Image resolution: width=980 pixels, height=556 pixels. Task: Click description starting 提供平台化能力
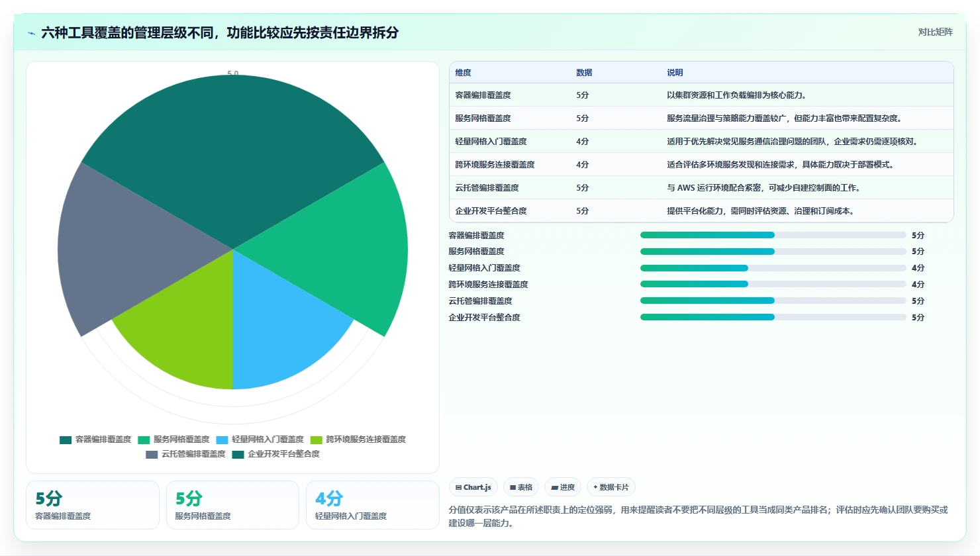click(x=761, y=211)
